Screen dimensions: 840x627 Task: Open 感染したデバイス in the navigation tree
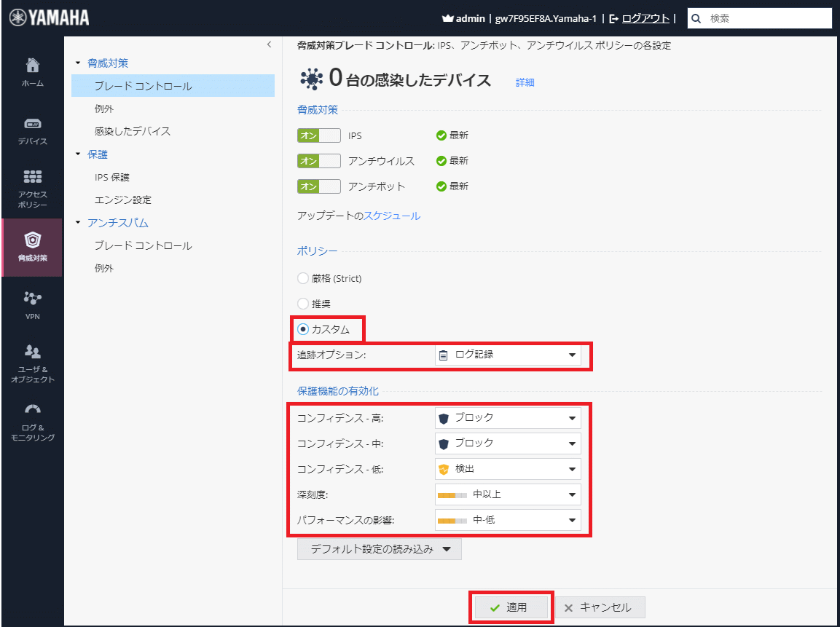pos(133,131)
